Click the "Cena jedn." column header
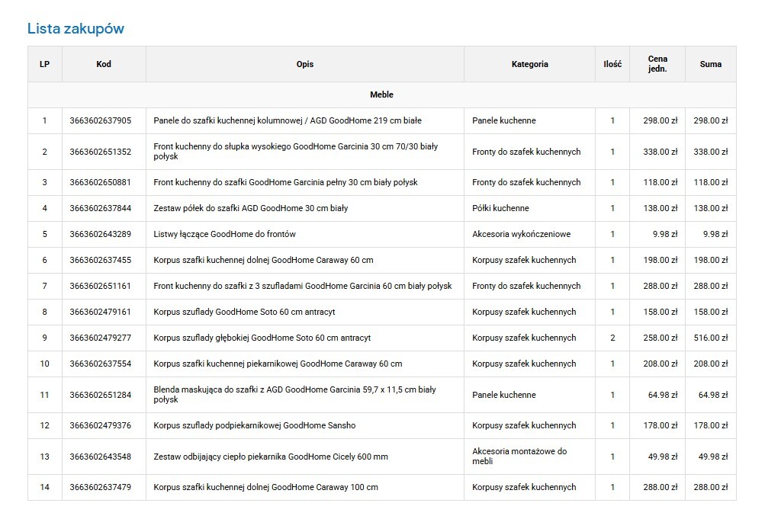This screenshot has height=532, width=781. pos(657,64)
